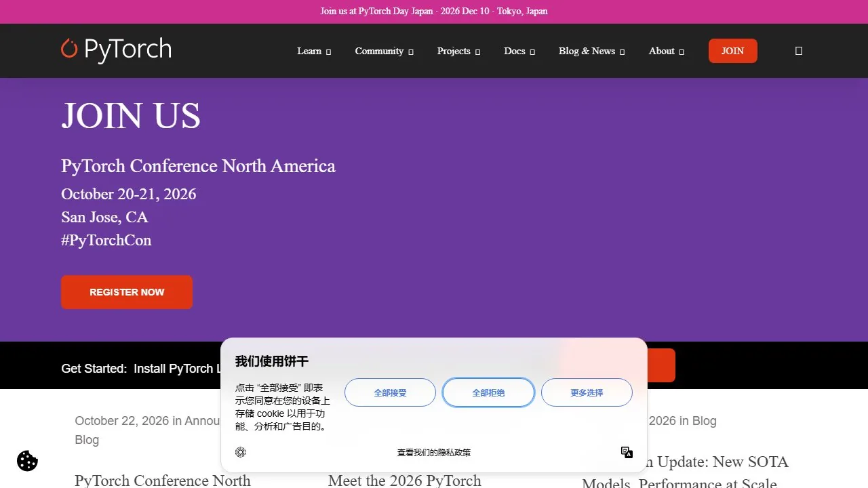Image resolution: width=868 pixels, height=488 pixels.
Task: Click the orange JOIN button
Action: [733, 51]
